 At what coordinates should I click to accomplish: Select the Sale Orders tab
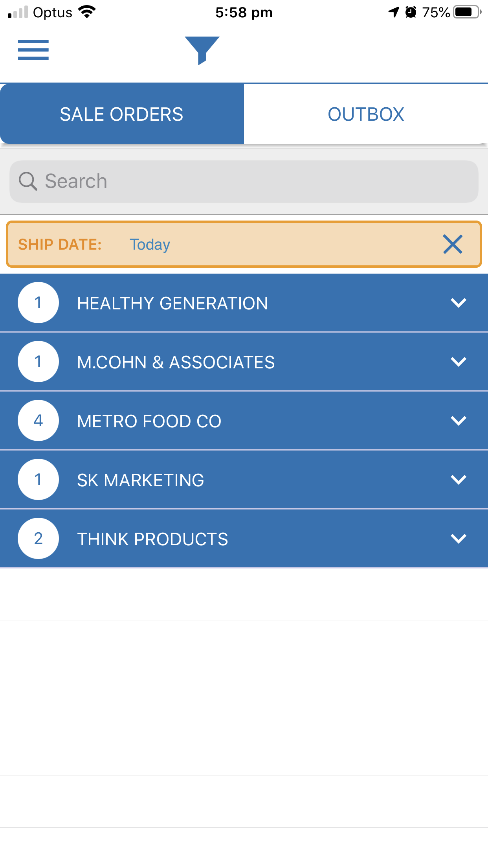(122, 114)
